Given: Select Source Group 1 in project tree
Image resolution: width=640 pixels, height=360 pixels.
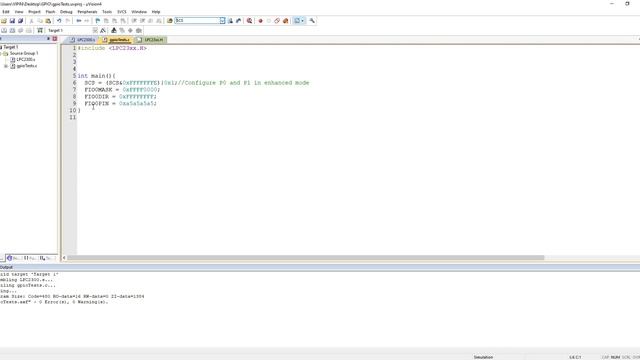Looking at the screenshot, I should click(x=24, y=53).
